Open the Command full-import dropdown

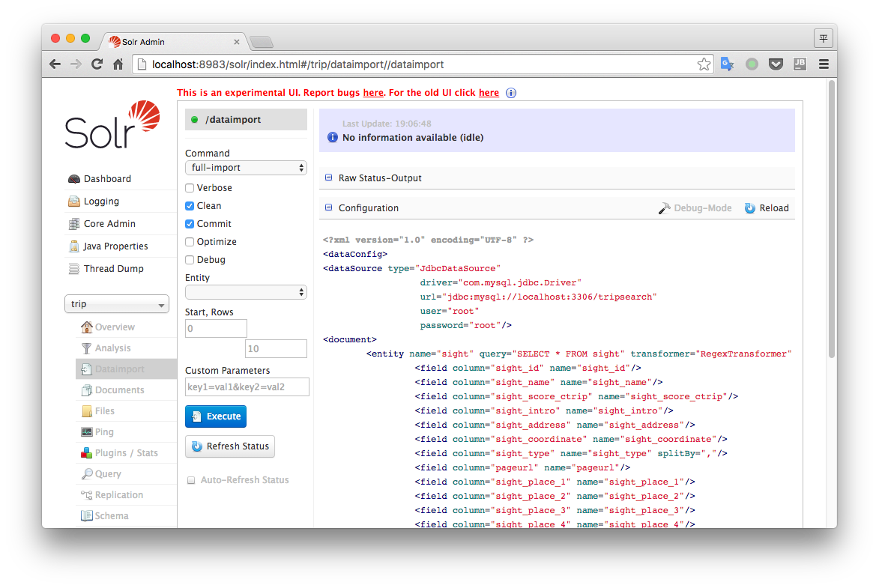point(246,168)
